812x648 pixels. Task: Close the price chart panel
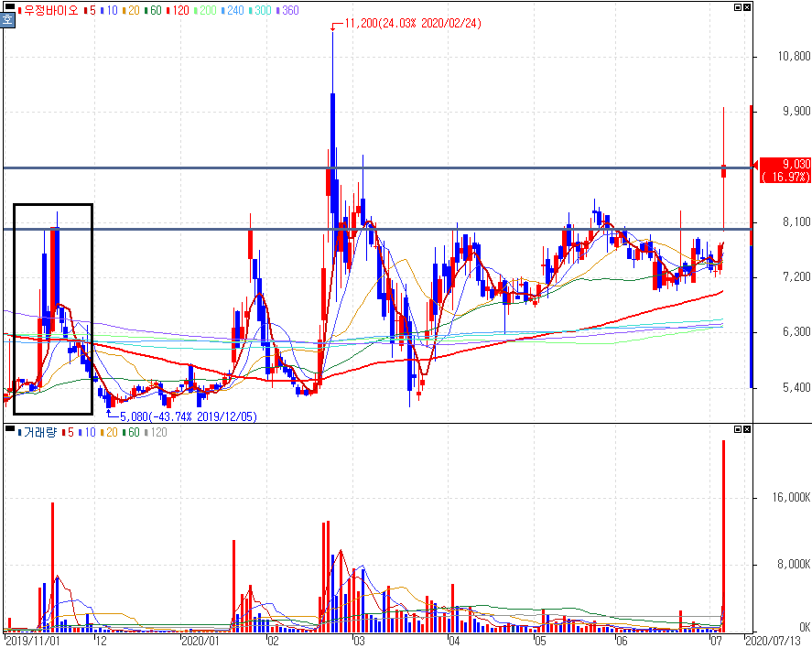747,7
